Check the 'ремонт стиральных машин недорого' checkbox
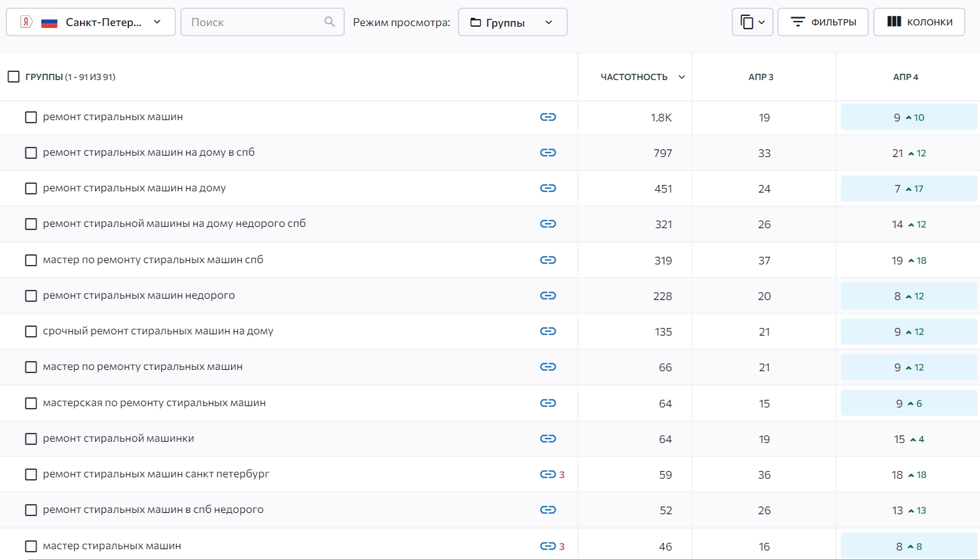This screenshot has height=560, width=980. [x=30, y=296]
